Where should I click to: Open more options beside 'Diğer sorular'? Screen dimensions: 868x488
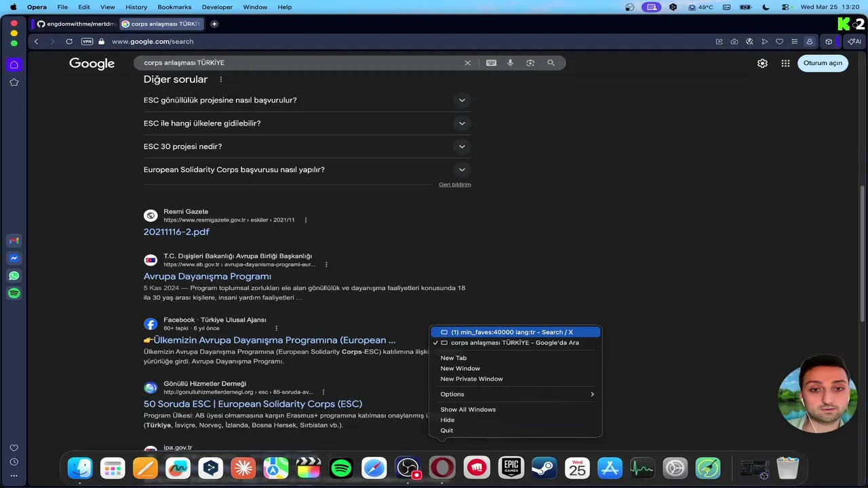tap(221, 79)
